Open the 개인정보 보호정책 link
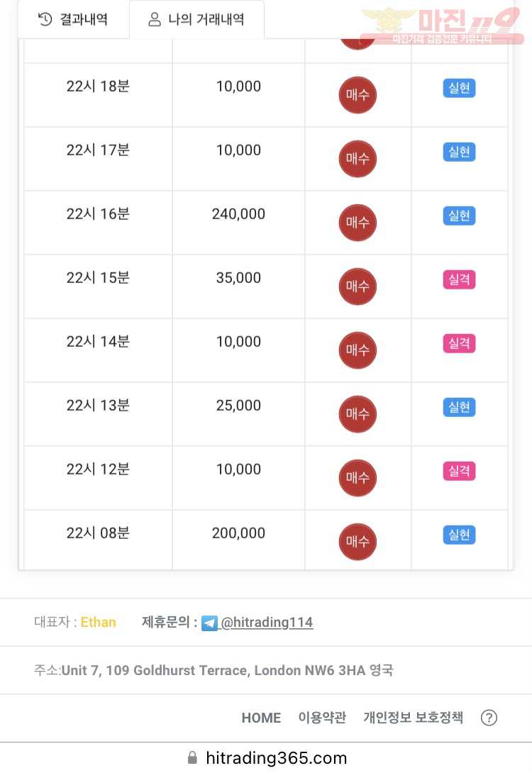Viewport: 532px width, 773px height. tap(413, 717)
